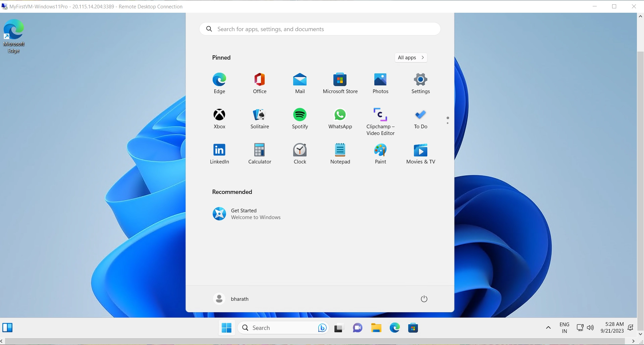The height and width of the screenshot is (345, 644).
Task: Expand the All apps list
Action: pyautogui.click(x=411, y=58)
